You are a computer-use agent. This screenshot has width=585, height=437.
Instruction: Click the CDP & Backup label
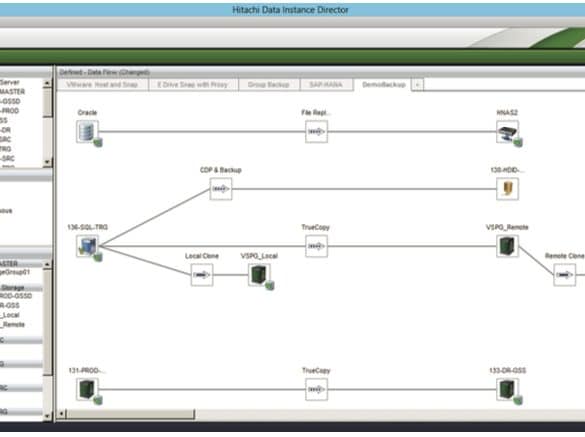coord(220,170)
